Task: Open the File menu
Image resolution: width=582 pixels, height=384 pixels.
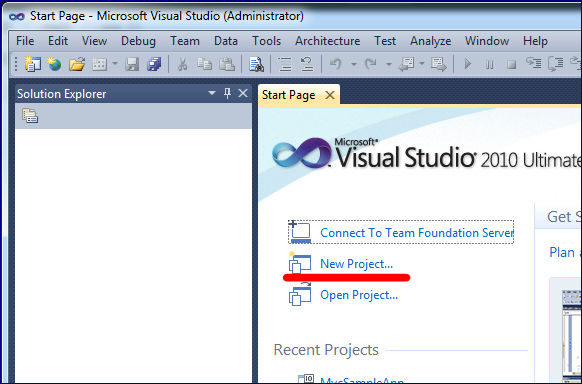Action: click(25, 41)
